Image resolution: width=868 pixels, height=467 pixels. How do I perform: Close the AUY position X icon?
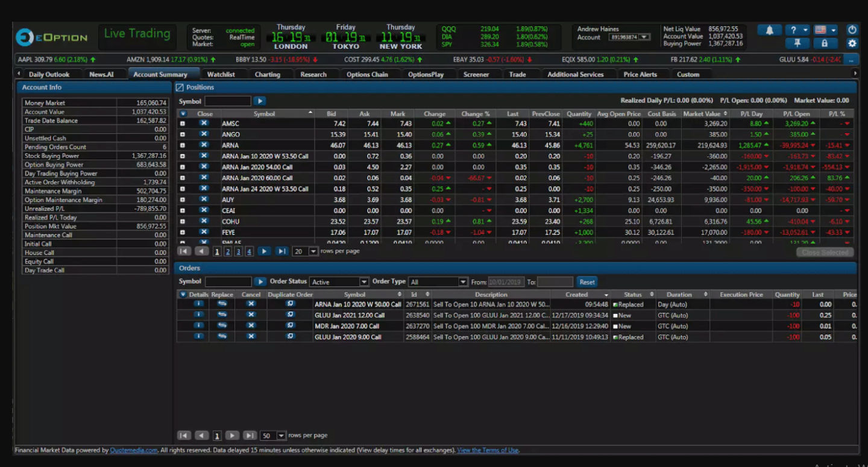[x=204, y=199]
